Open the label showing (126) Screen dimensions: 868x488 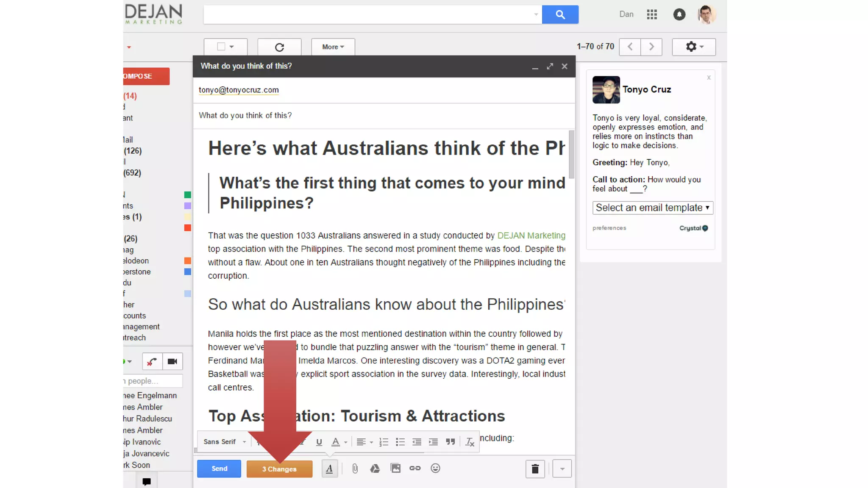133,151
